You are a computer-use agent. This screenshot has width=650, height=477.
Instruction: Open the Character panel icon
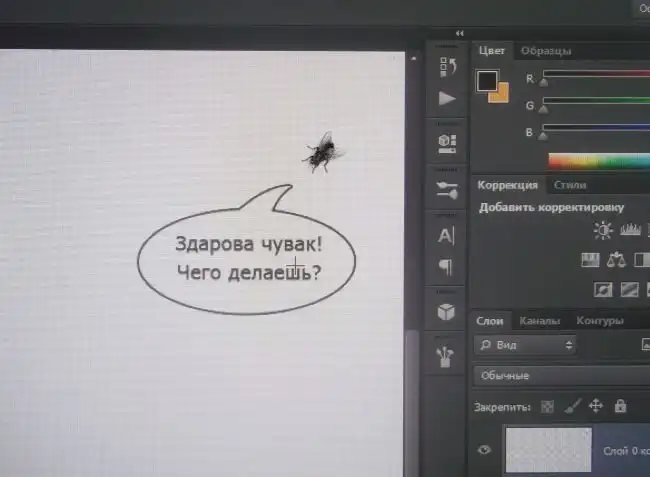point(447,236)
